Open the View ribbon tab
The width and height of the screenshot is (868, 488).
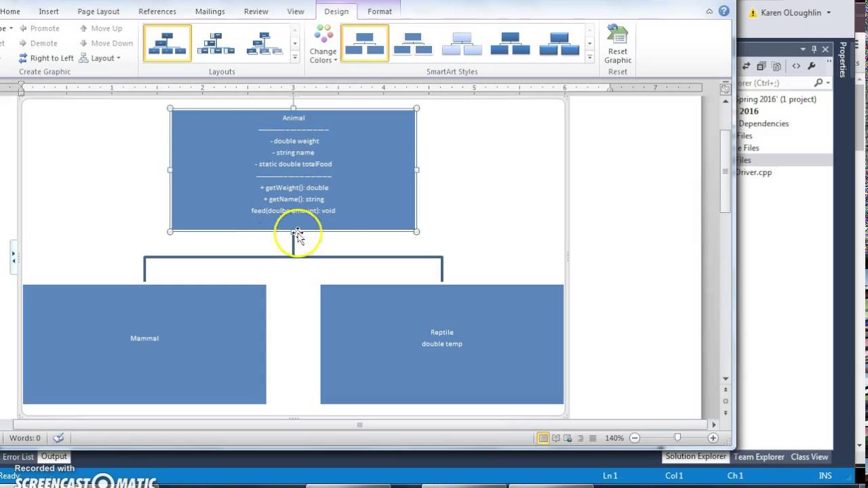[296, 12]
